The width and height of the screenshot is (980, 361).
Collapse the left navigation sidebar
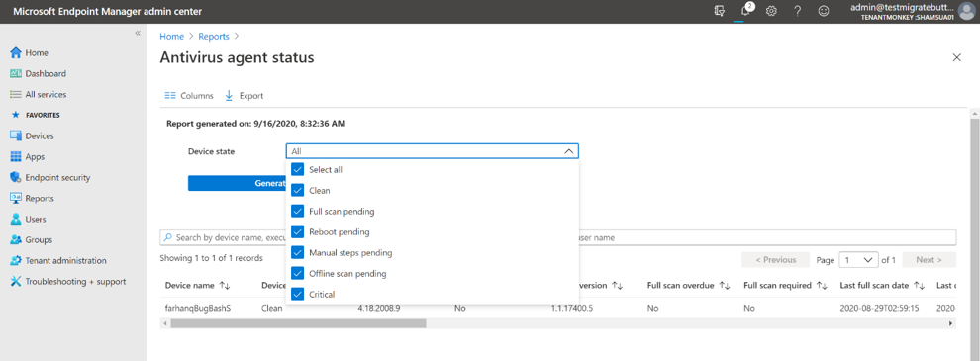tap(138, 33)
